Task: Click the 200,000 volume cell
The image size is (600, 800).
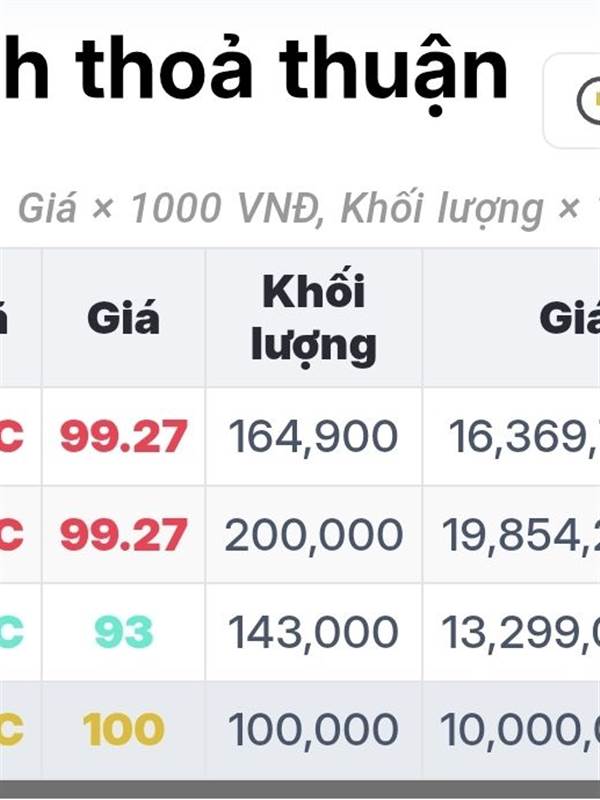Action: 314,535
